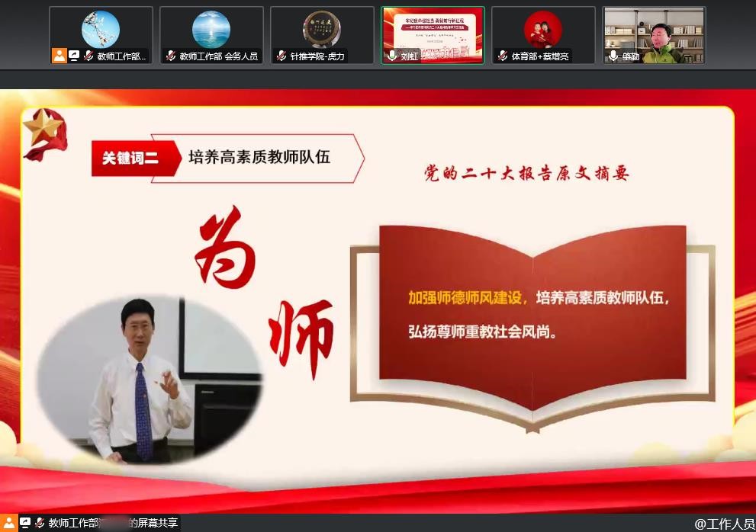Click the 屏幕共享 sharer label at bottom left
This screenshot has height=532, width=756.
(x=113, y=523)
